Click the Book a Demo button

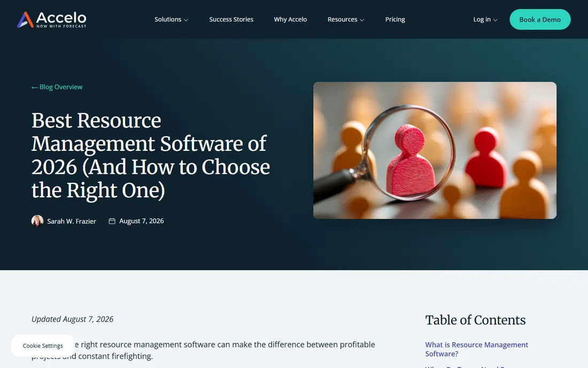click(540, 19)
